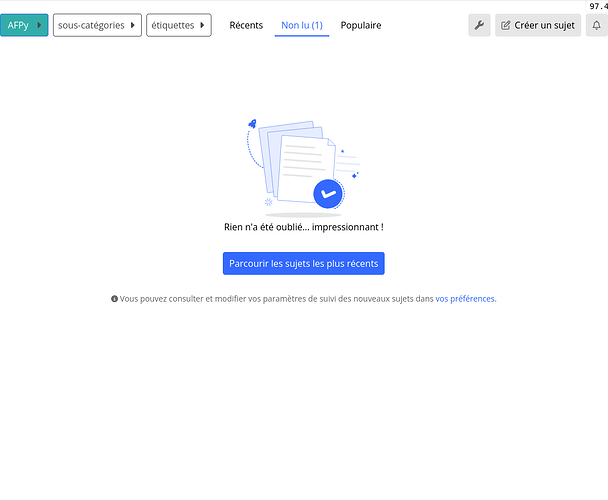Expand the sous-catégories dropdown

tap(97, 25)
